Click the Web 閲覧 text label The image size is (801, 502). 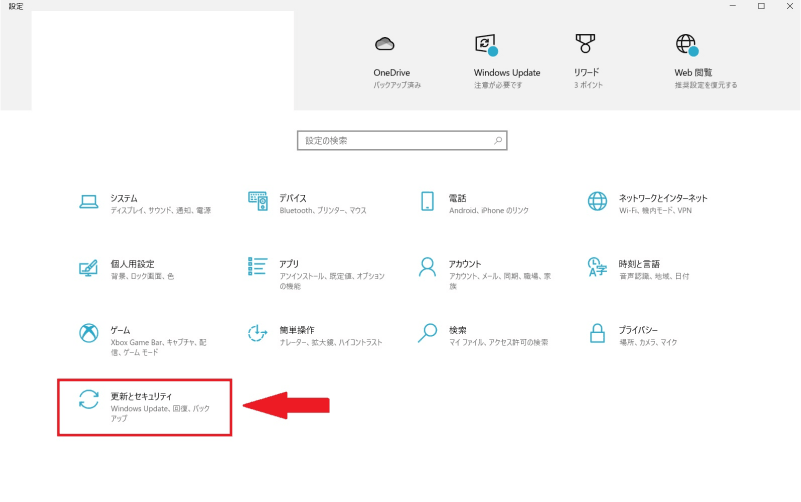pos(693,73)
